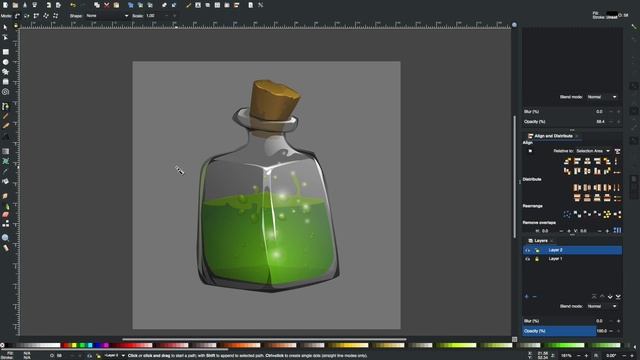Toggle visibility eye of Layer 1
The height and width of the screenshot is (360, 640).
pyautogui.click(x=528, y=259)
